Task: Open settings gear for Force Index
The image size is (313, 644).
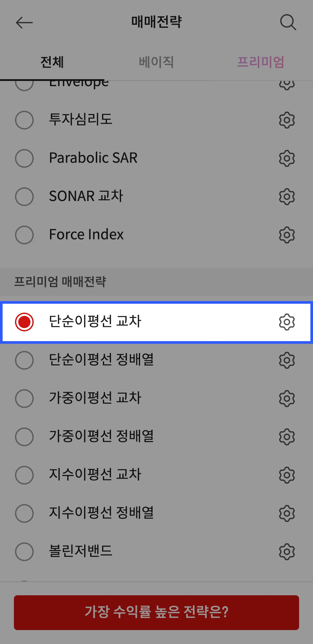Action: click(287, 235)
